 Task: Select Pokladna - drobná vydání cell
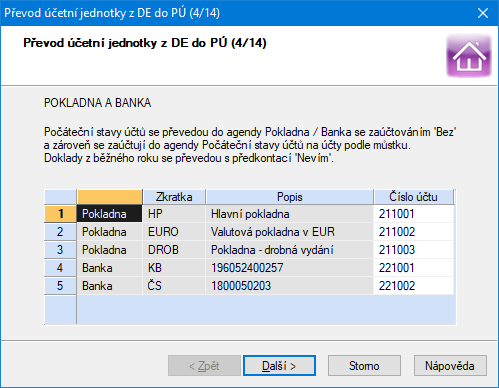[x=290, y=250]
